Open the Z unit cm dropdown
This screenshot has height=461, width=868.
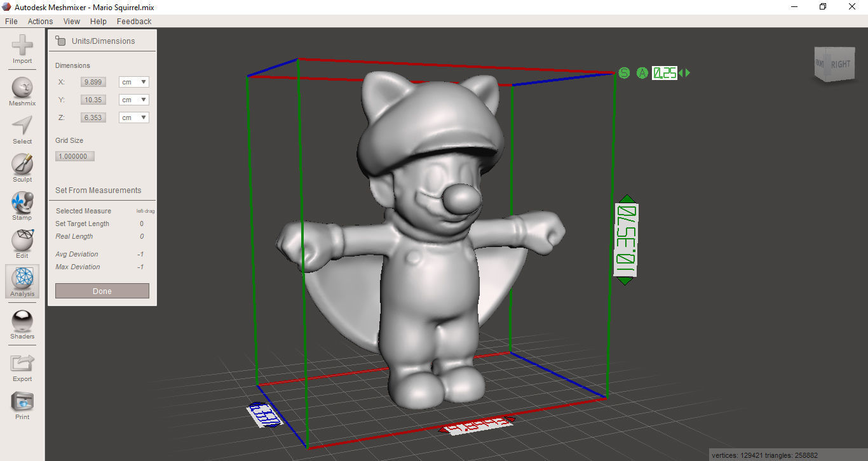click(x=134, y=117)
